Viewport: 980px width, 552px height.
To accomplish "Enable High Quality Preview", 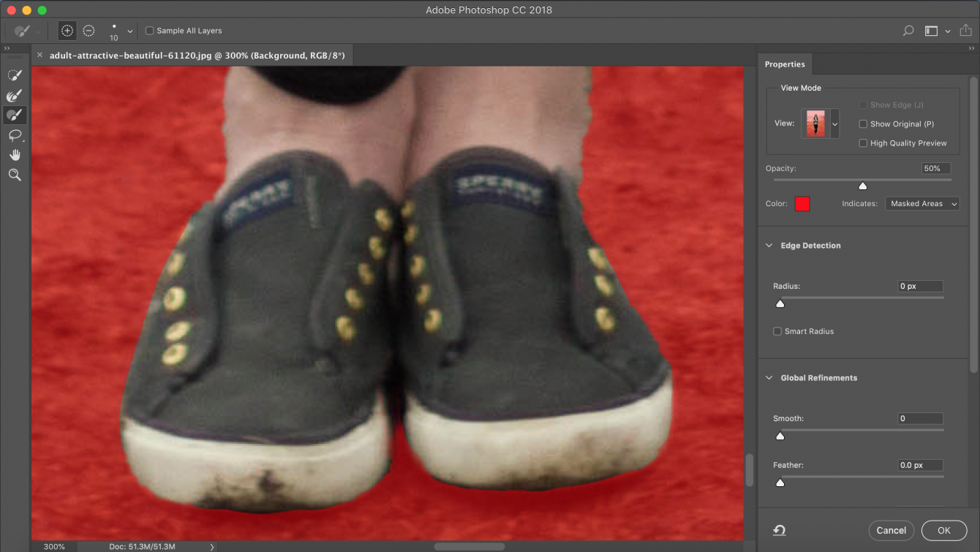I will point(863,143).
